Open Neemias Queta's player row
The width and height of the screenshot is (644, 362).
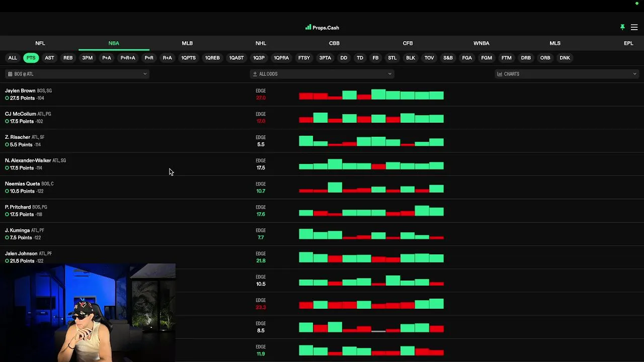[x=322, y=187]
